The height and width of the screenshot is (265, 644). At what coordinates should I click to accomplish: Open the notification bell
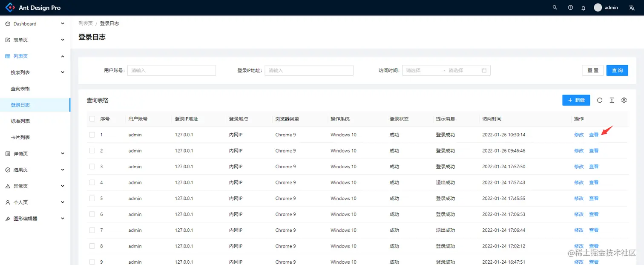coord(584,8)
